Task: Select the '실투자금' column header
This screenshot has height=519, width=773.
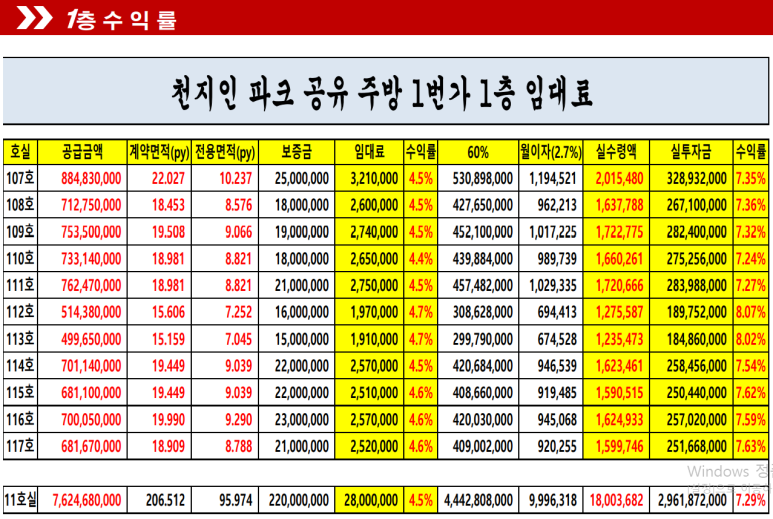Action: 691,152
